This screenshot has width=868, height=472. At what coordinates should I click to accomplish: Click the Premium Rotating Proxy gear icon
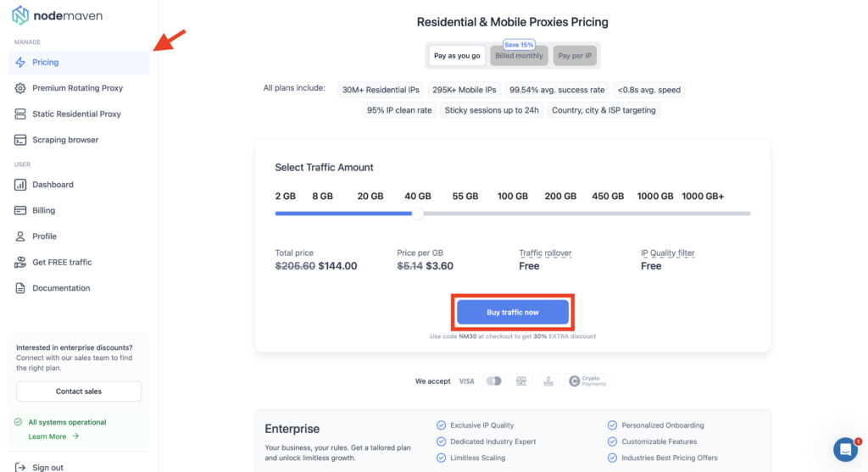pos(20,88)
